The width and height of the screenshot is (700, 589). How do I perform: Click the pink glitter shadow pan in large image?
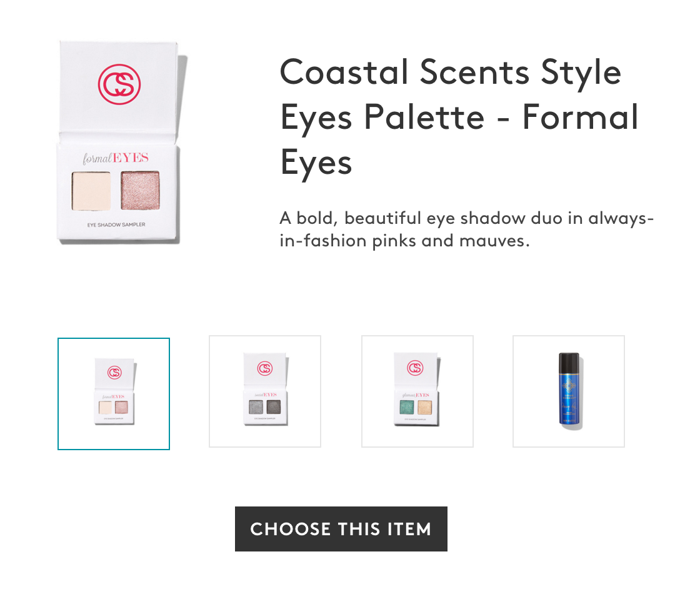click(140, 191)
